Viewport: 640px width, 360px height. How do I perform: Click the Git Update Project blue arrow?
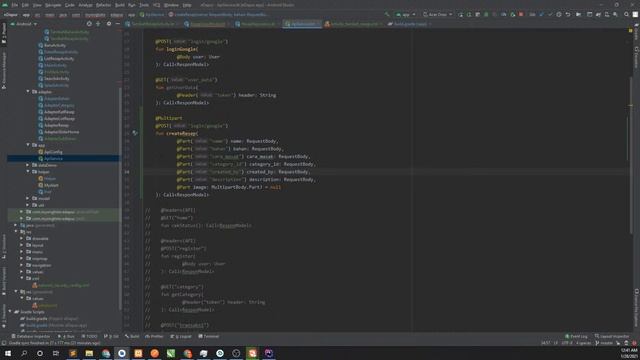pos(541,14)
